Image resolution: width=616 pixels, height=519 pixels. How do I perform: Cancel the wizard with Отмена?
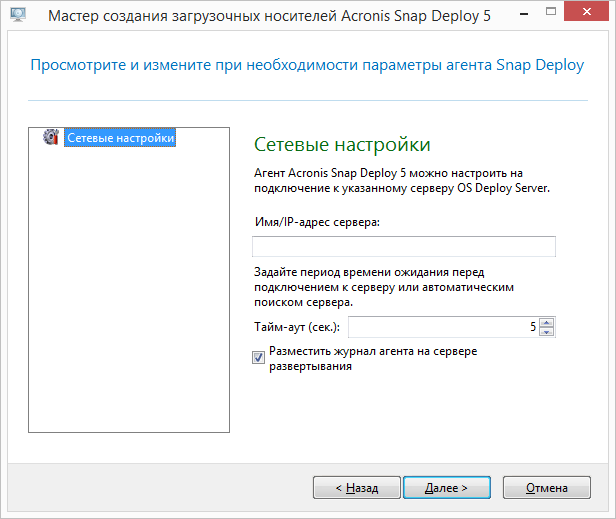click(x=546, y=488)
